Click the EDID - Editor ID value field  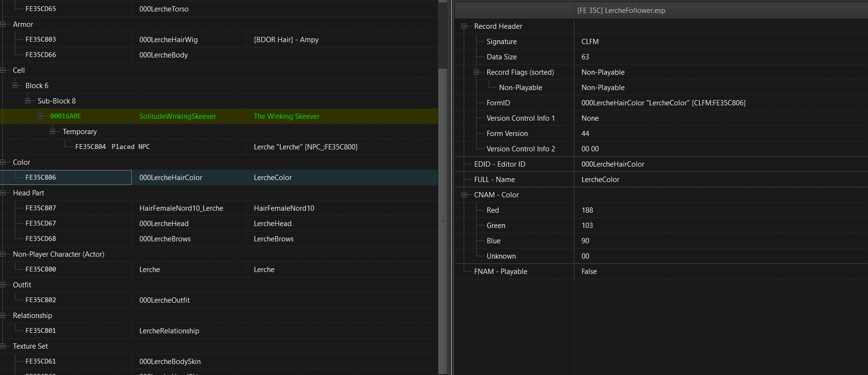click(x=721, y=164)
